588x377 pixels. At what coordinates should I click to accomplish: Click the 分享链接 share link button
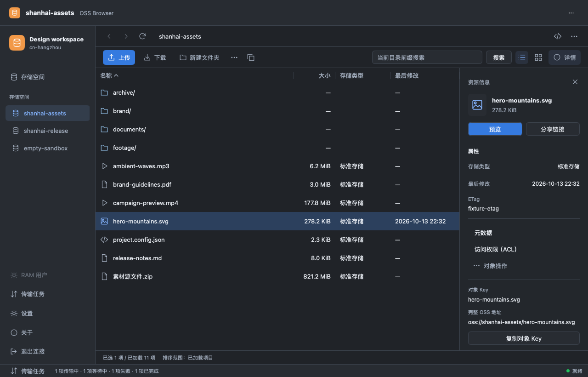(x=553, y=129)
